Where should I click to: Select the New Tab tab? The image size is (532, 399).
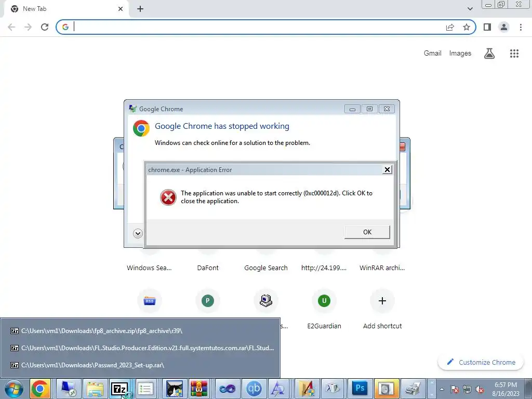point(66,9)
